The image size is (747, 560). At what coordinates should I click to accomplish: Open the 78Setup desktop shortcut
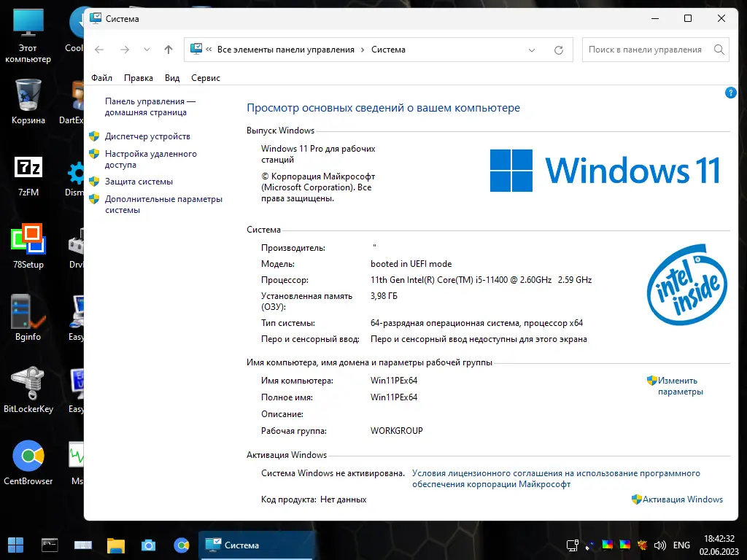[28, 246]
